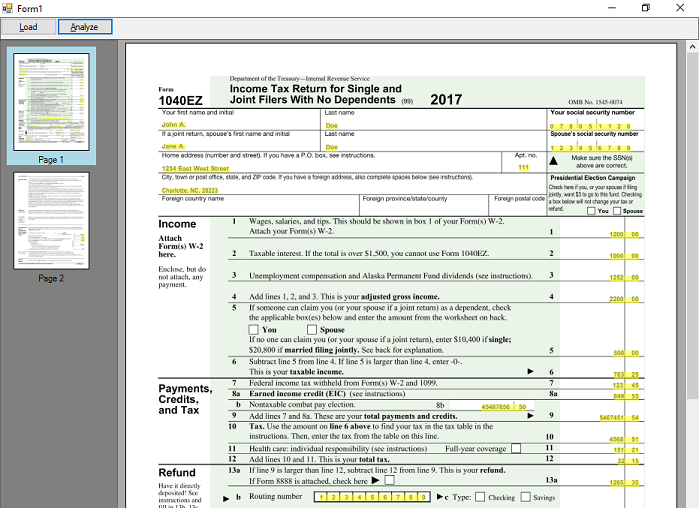Click the line 7 federal tax withheld amount
Image resolution: width=699 pixels, height=508 pixels.
[626, 385]
